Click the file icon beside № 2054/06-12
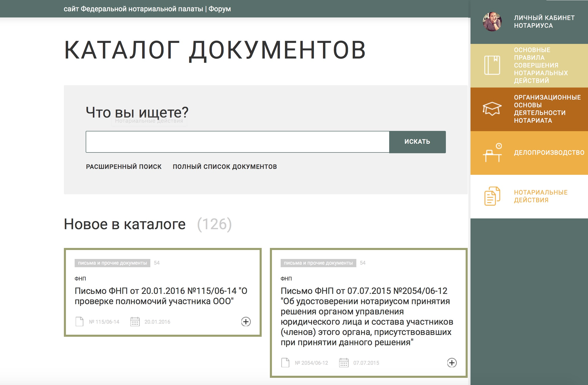This screenshot has height=385, width=588. [x=285, y=363]
